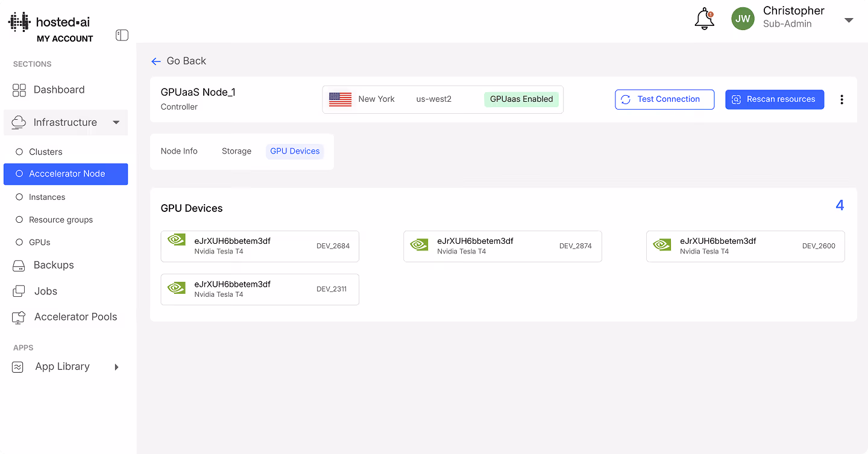Click the back arrow icon

[x=156, y=61]
